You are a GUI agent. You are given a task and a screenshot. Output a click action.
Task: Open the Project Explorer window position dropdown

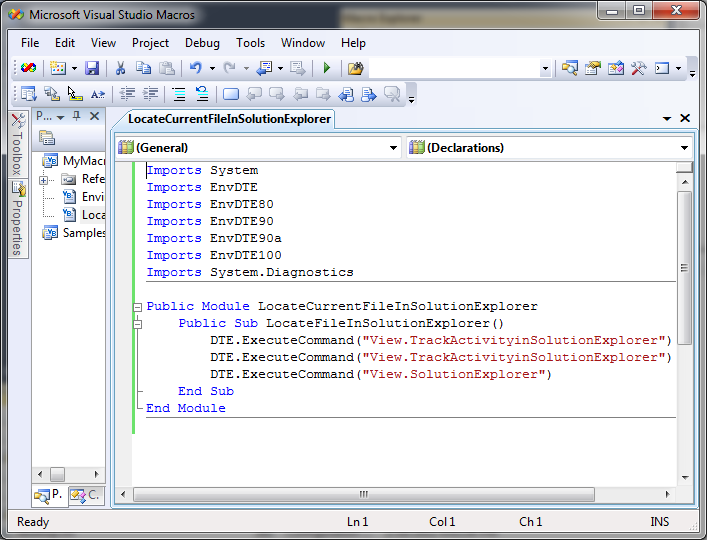coord(60,117)
